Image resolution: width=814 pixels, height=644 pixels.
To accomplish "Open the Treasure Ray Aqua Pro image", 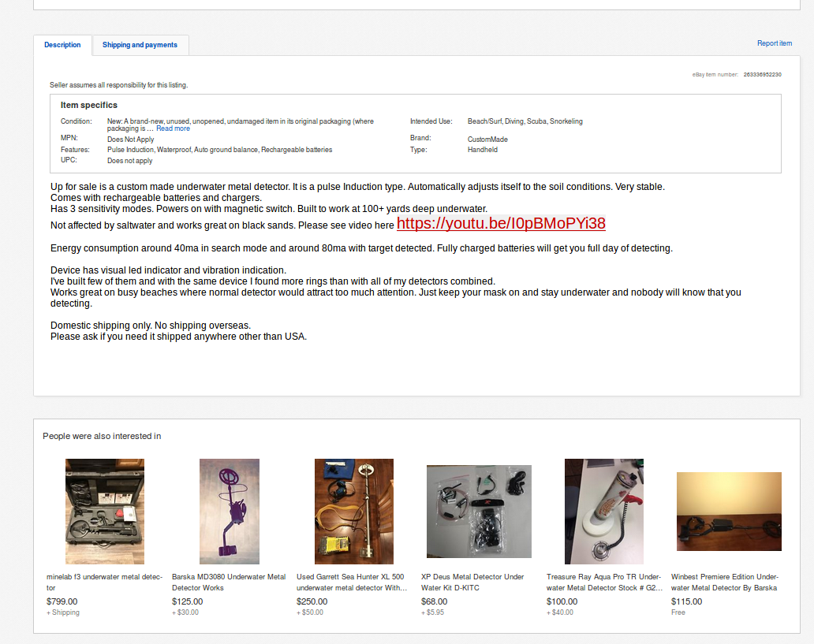I will tap(603, 511).
